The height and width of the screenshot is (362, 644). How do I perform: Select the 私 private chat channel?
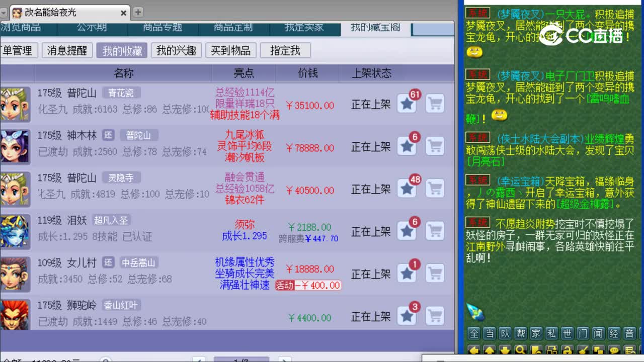click(x=552, y=333)
